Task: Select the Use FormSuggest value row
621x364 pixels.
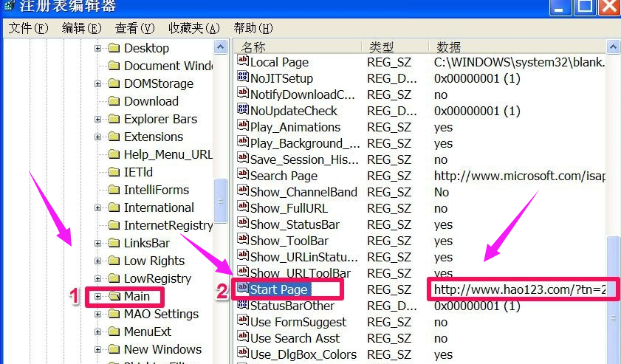Action: tap(298, 322)
